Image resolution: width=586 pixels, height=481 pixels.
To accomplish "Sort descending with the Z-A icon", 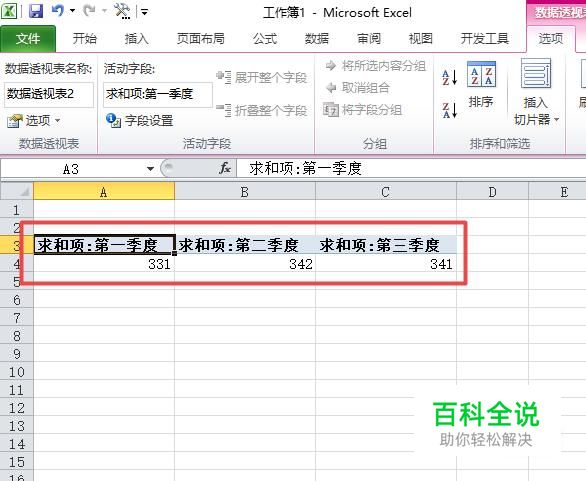I will tap(450, 110).
